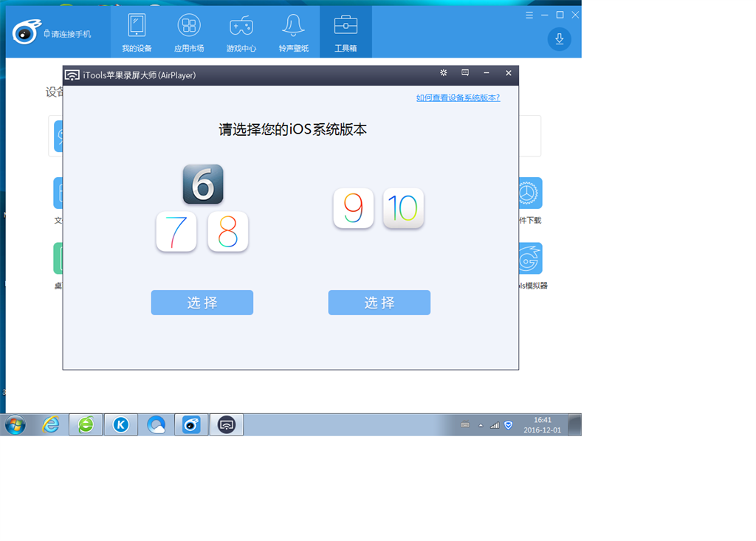Open the iTools main menu hamburger icon
756x541 pixels.
click(529, 15)
